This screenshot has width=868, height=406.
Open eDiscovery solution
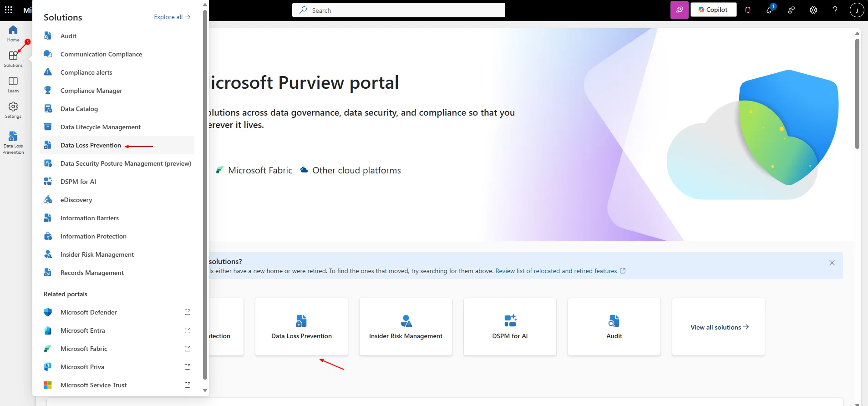pyautogui.click(x=117, y=200)
